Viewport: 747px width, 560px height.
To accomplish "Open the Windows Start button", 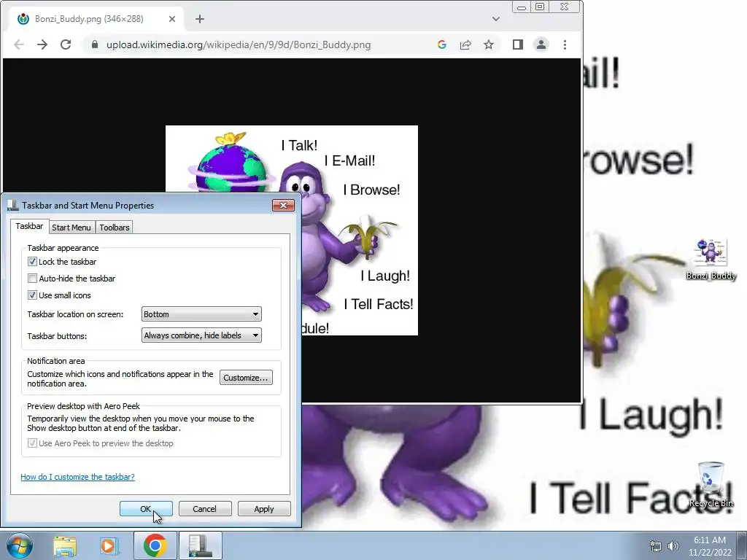I will 20,545.
